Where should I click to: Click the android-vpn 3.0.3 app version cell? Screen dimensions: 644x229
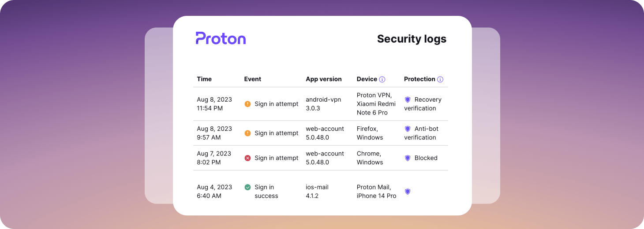323,104
